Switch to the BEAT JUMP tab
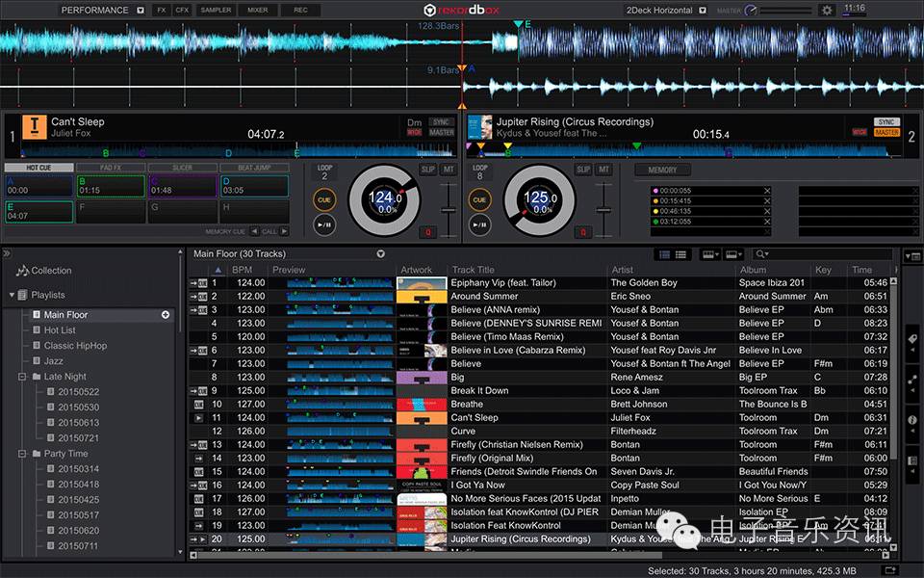Image resolution: width=924 pixels, height=578 pixels. pos(254,168)
